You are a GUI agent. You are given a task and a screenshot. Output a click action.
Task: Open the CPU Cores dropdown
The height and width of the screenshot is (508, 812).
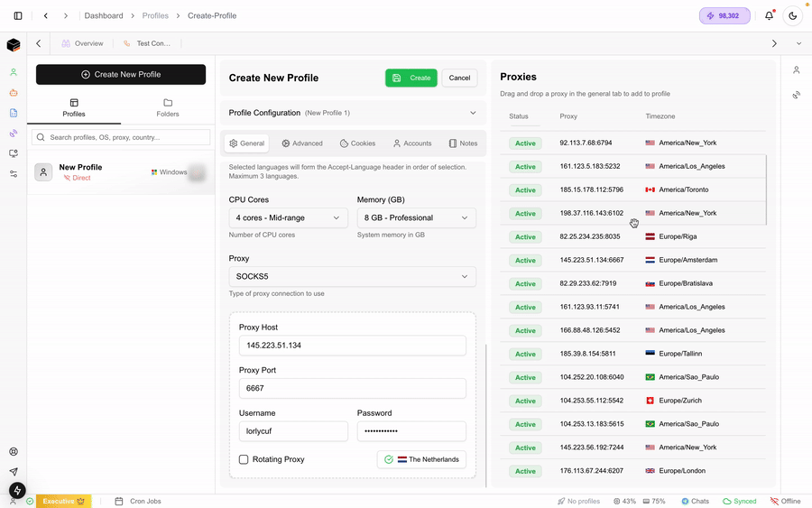[288, 217]
